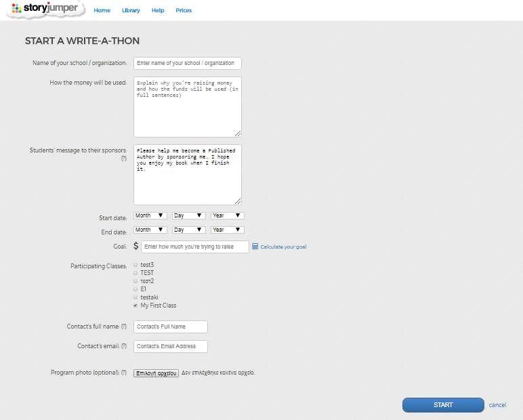Check the τεστ2 class checkbox
523x420 pixels.
135,281
